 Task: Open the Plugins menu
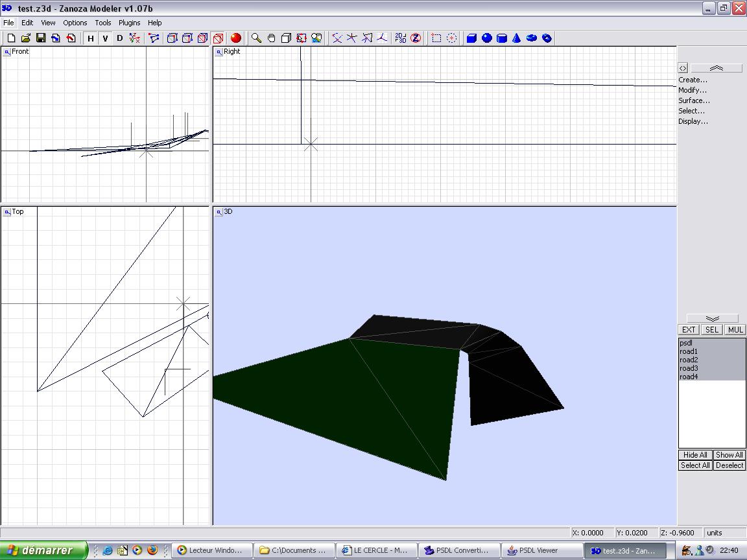click(x=129, y=23)
